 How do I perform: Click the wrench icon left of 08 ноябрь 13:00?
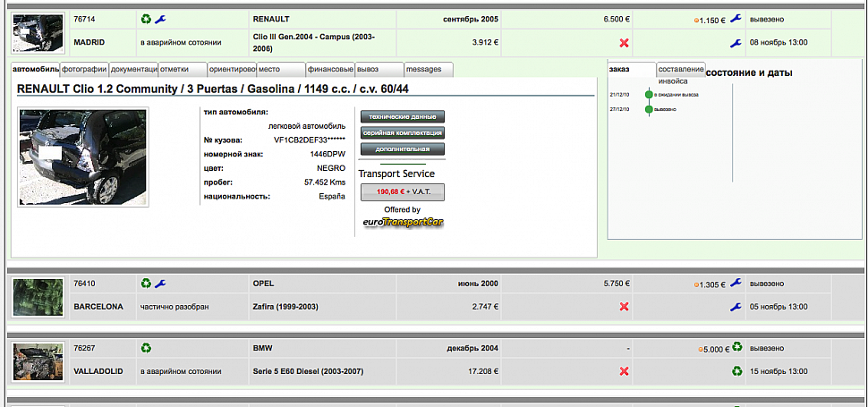point(736,43)
